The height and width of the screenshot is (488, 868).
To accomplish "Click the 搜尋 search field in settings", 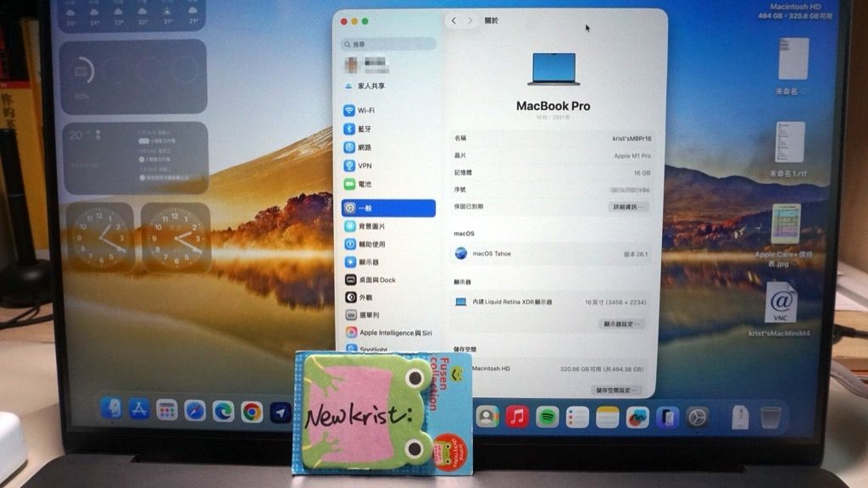I will [389, 44].
